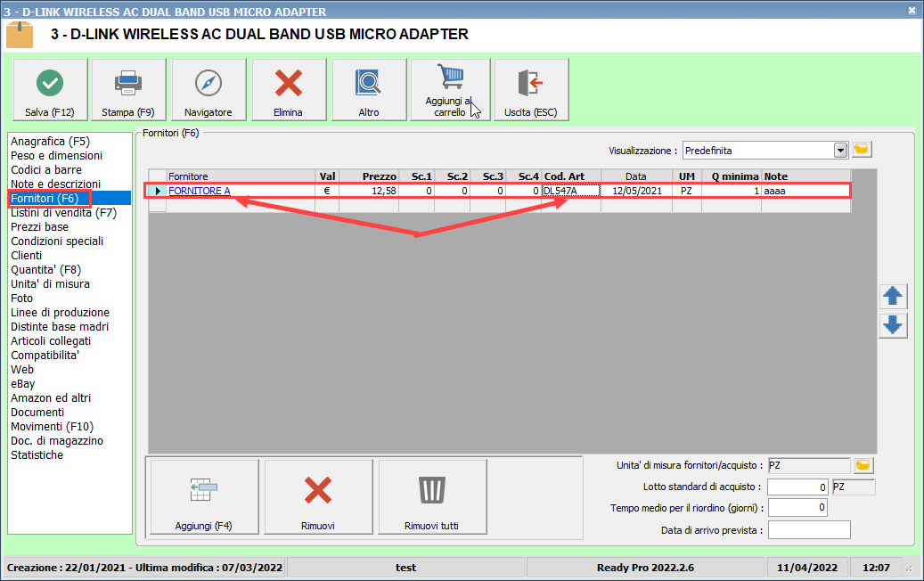The image size is (924, 581).
Task: Click the Aggiungi (F4) supplier button
Action: (204, 496)
